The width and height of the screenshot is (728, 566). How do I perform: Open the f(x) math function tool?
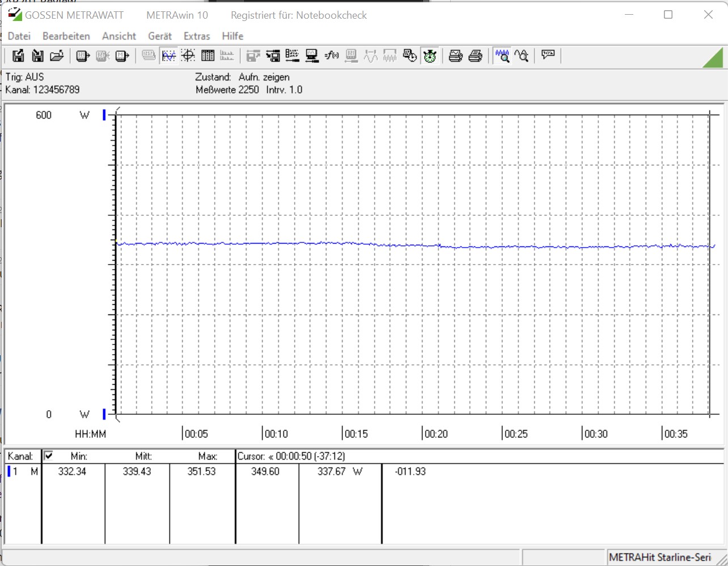(332, 56)
